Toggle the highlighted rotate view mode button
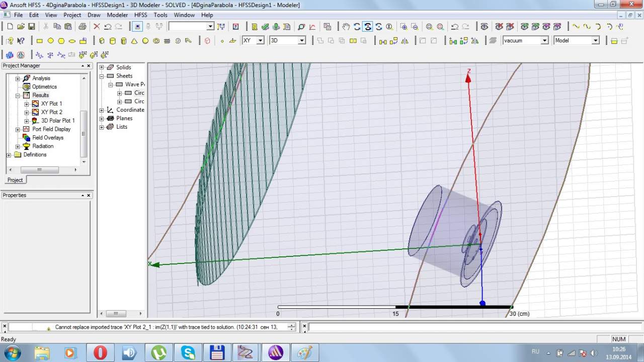This screenshot has width=644, height=362. 368,27
